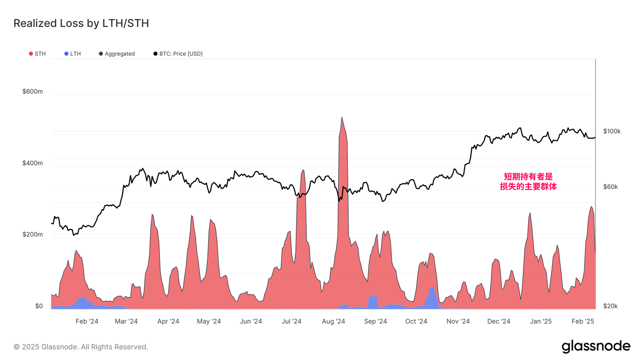Click the Feb '25 x-axis label
644x363 pixels.
(x=582, y=321)
